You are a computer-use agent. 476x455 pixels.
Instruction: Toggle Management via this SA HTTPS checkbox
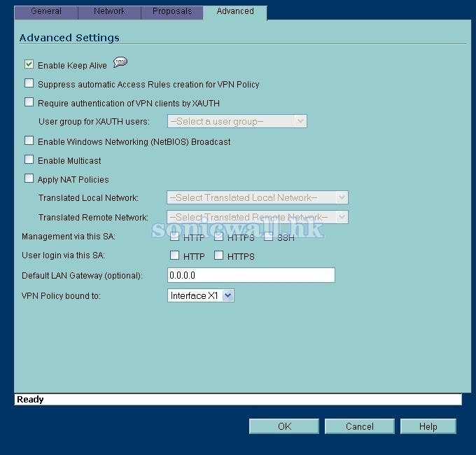(x=218, y=237)
